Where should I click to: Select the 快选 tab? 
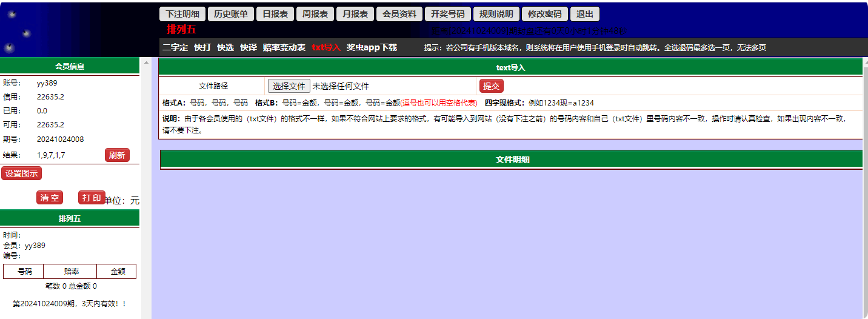225,47
